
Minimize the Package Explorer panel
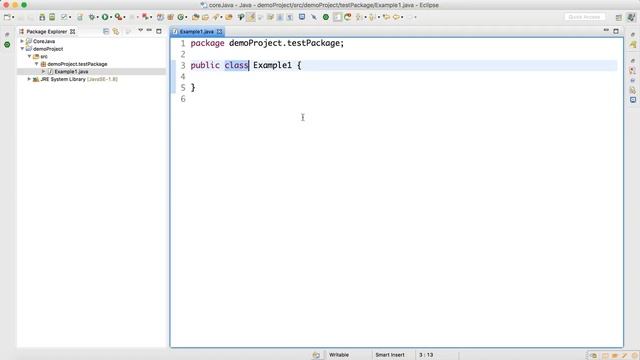pos(149,31)
